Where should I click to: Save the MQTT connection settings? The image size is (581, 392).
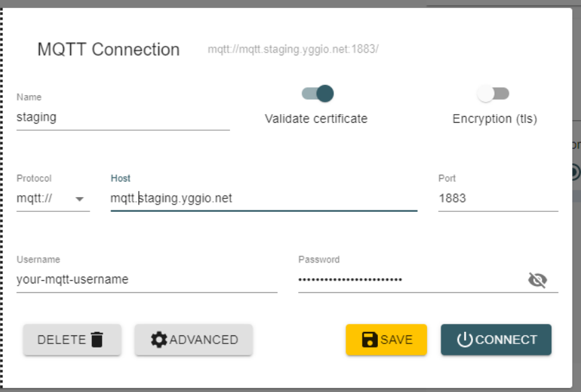(x=386, y=339)
